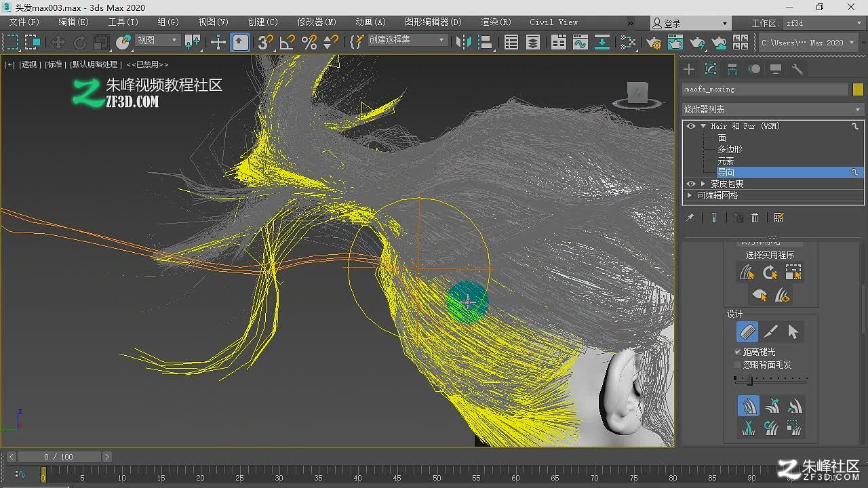Viewport: 868px width, 488px height.
Task: Activate the Puff Roots hair brush mode
Action: coord(794,406)
